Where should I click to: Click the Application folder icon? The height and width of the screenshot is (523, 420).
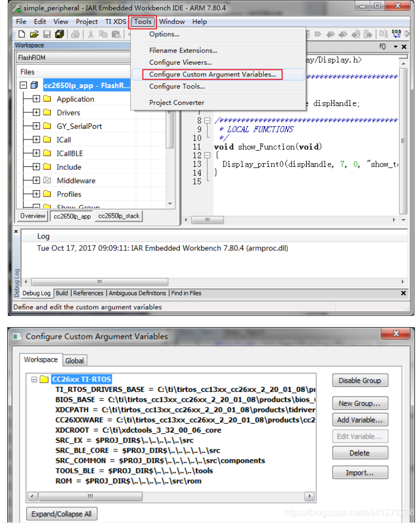(47, 99)
